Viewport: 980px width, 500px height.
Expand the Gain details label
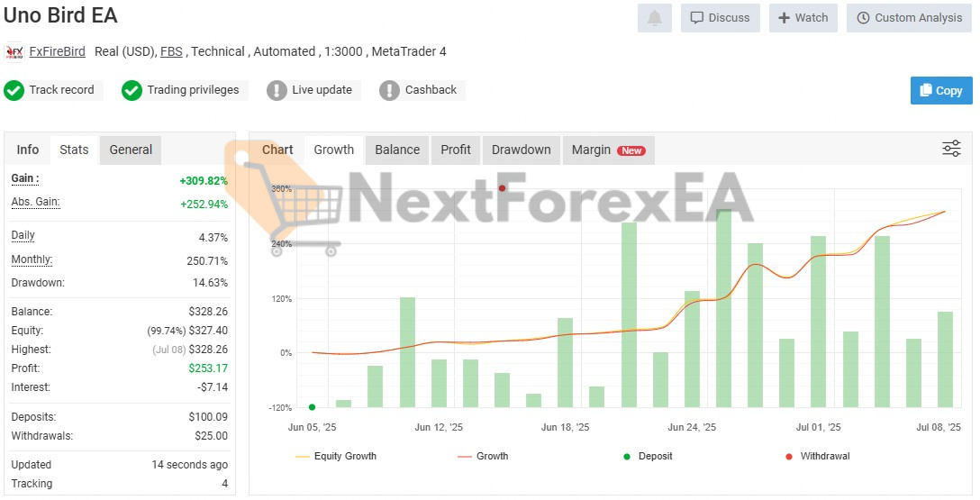point(24,179)
